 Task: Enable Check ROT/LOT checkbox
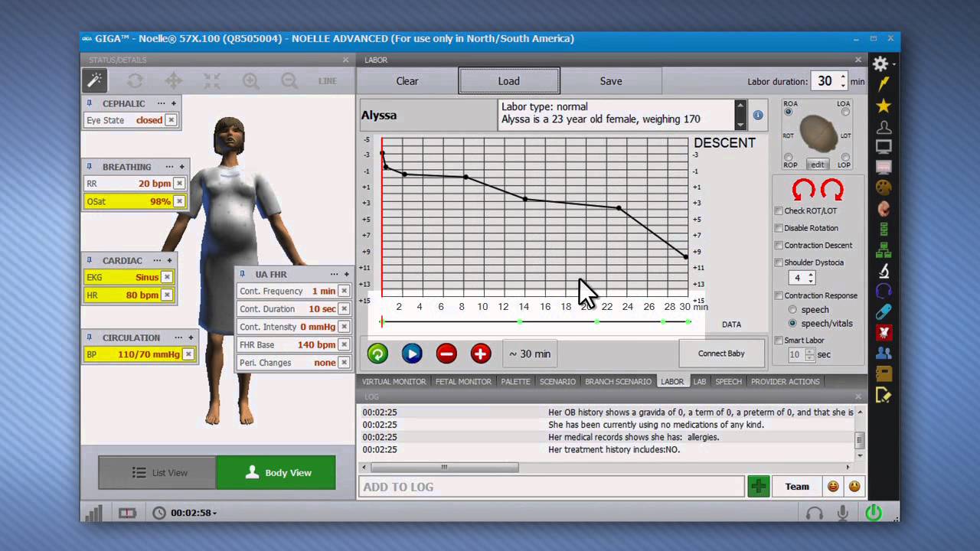(779, 211)
